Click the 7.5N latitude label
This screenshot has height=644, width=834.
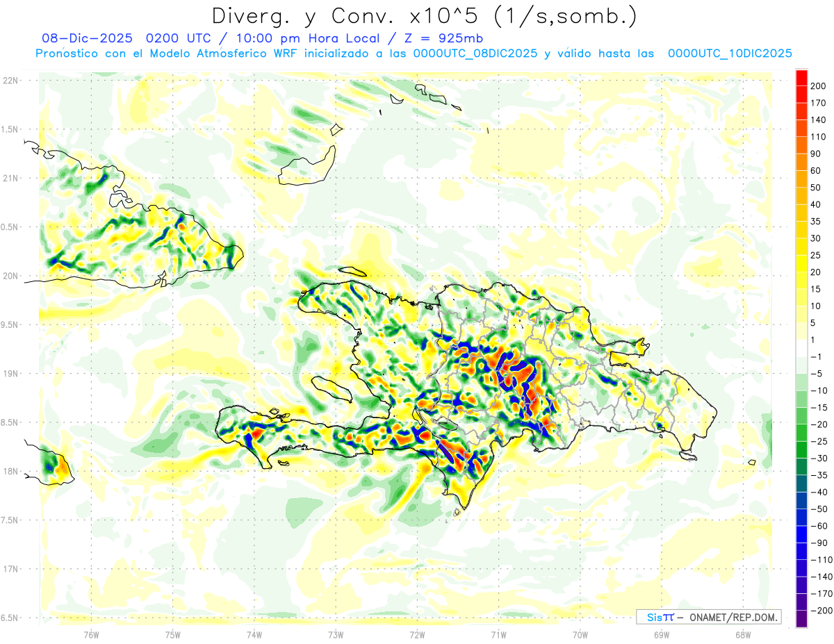click(10, 520)
